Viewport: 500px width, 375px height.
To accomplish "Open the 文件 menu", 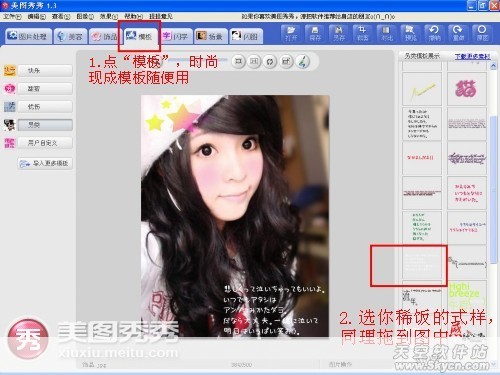I will (12, 16).
